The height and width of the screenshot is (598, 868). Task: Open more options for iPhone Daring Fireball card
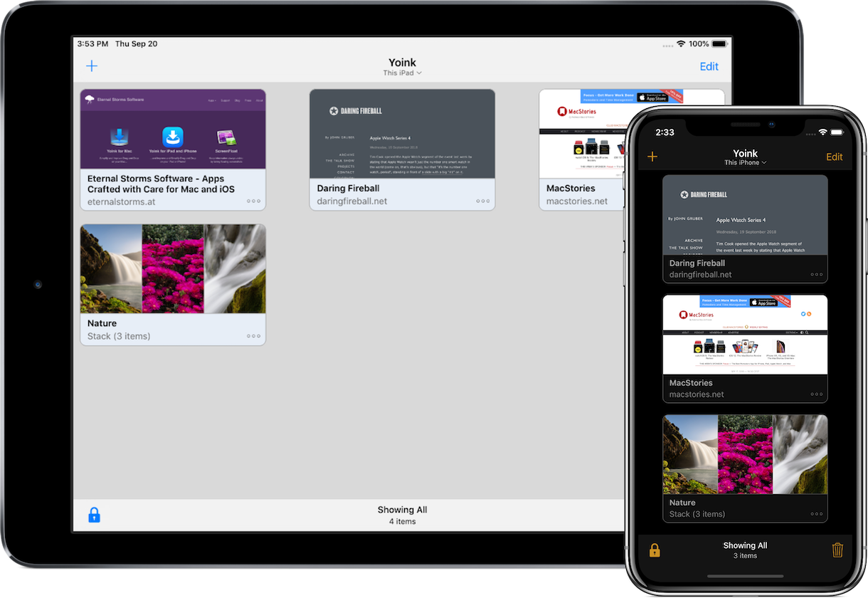816,275
